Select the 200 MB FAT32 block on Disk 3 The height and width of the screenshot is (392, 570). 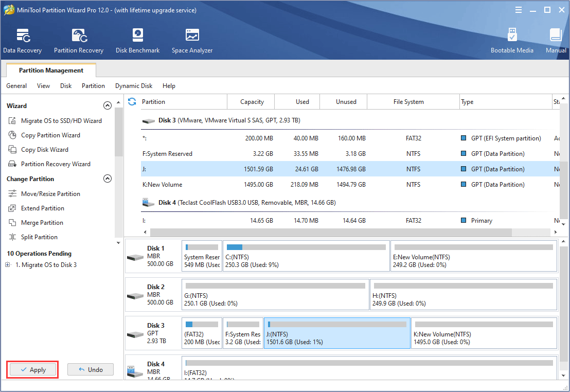click(202, 333)
